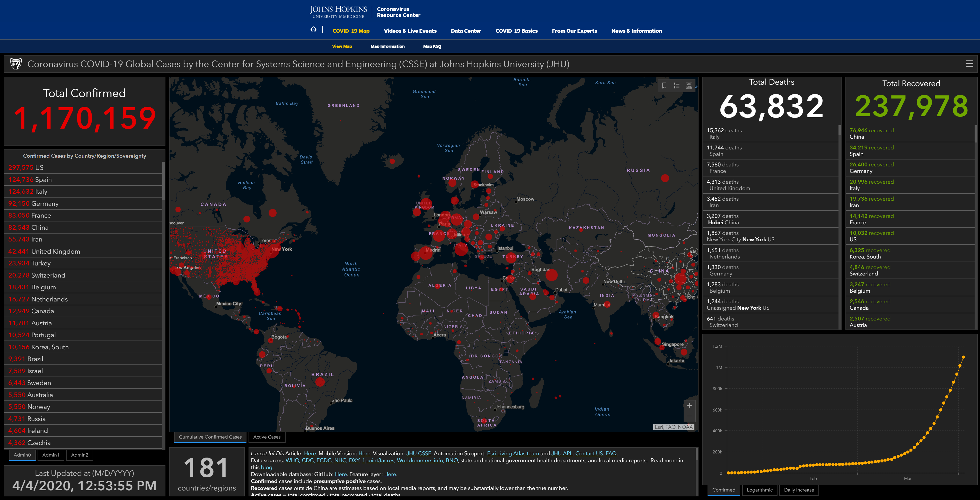
Task: Open the basemap gallery grid icon
Action: tap(689, 86)
